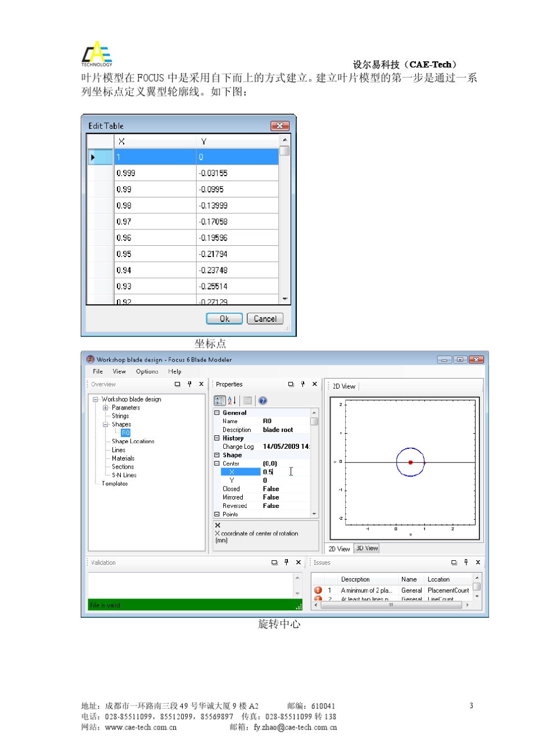Screen dimensions: 534x756
Task: Toggle the Closed property False value
Action: click(271, 489)
